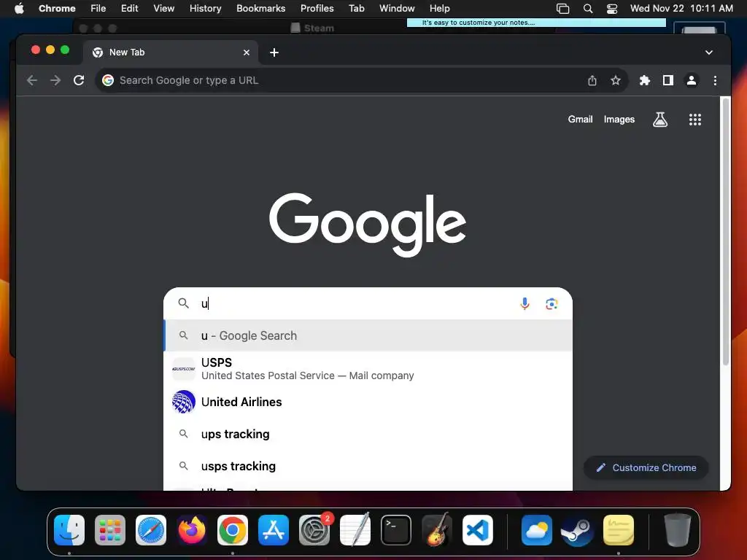Open Launchpad from the Dock
The width and height of the screenshot is (747, 560).
click(x=110, y=530)
